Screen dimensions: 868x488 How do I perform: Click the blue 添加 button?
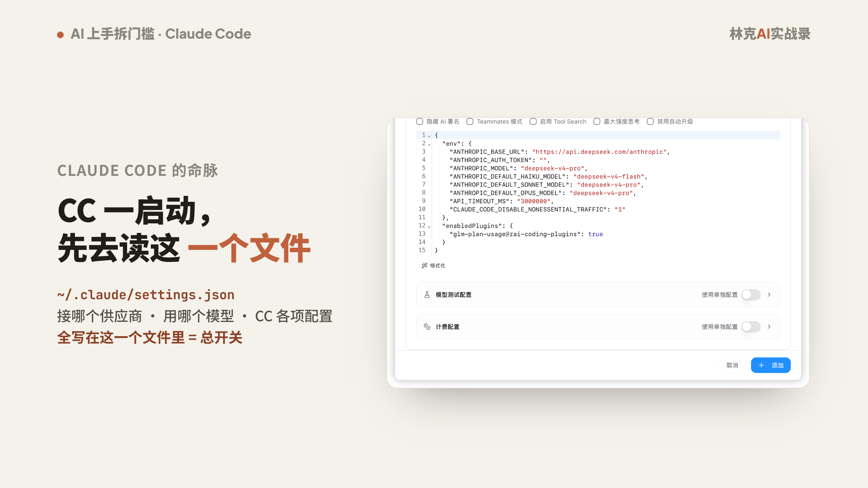(x=771, y=365)
